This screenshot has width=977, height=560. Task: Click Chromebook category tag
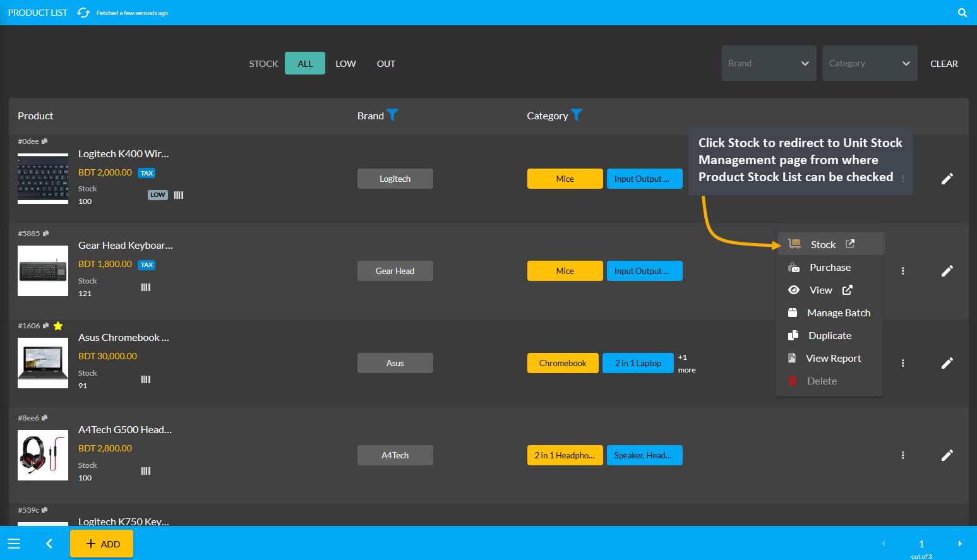coord(563,363)
